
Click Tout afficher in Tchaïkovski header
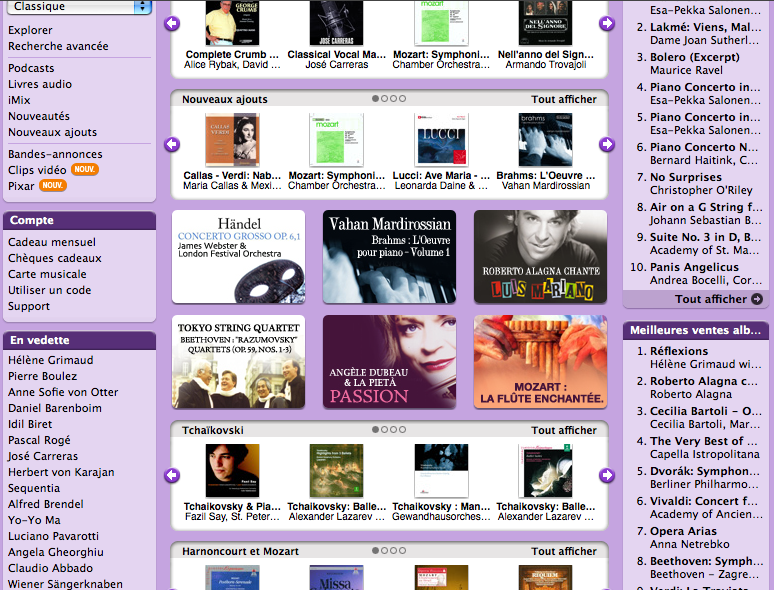pos(564,430)
